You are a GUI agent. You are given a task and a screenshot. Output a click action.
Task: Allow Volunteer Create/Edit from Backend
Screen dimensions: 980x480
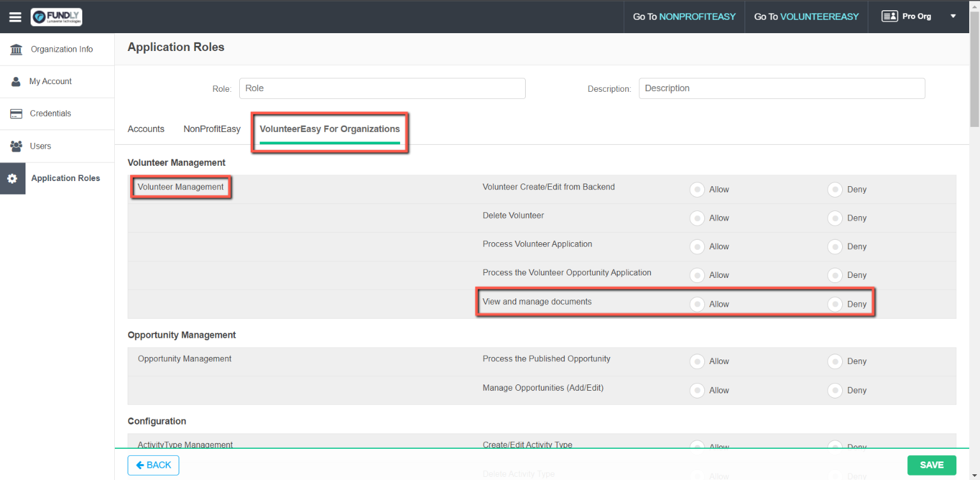pos(697,189)
